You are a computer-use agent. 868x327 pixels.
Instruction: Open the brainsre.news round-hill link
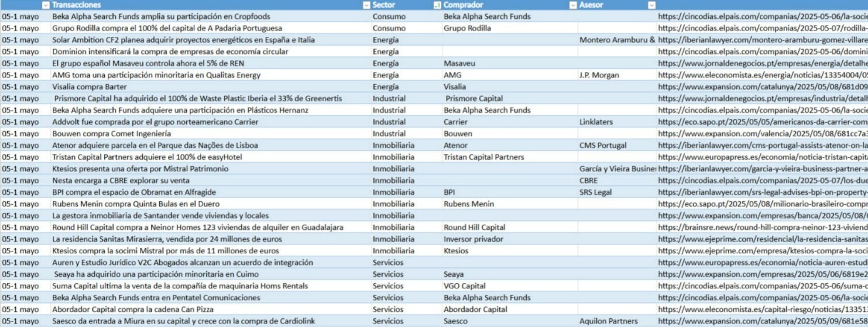coord(763,227)
